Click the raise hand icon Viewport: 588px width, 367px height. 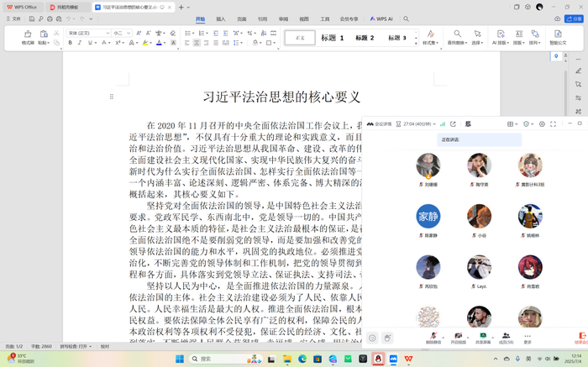(x=387, y=338)
